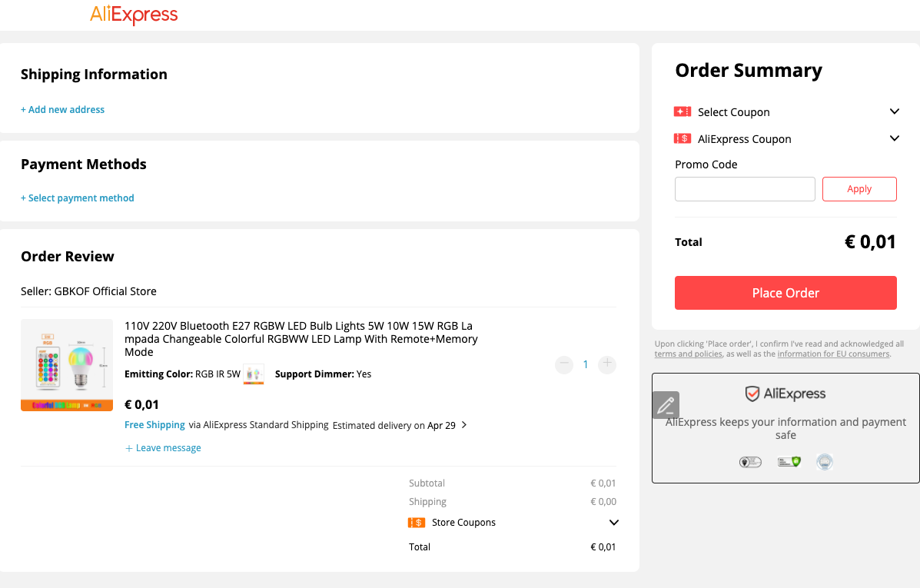The image size is (920, 588).
Task: Click the emitting color variant thumbnail icon
Action: pyautogui.click(x=254, y=374)
